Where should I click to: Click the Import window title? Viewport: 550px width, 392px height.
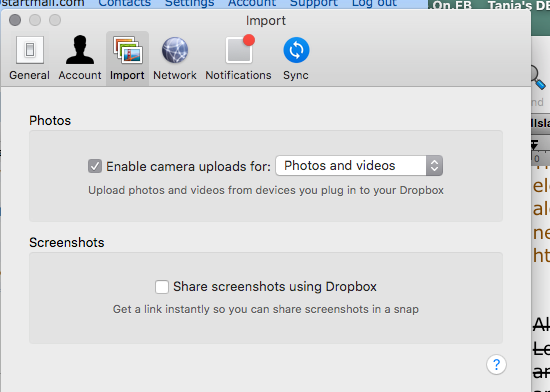pyautogui.click(x=266, y=21)
